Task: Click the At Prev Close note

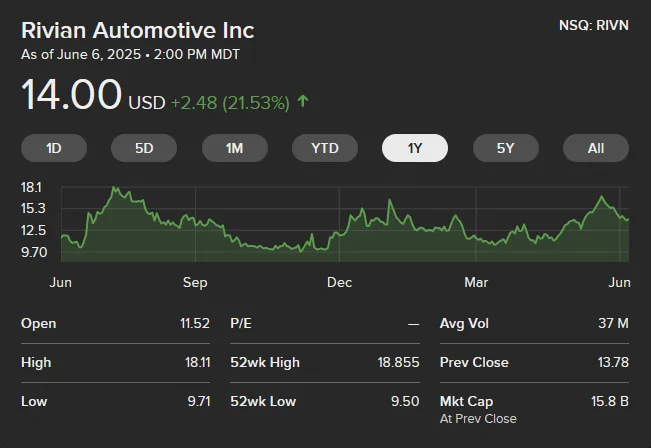Action: (x=478, y=419)
